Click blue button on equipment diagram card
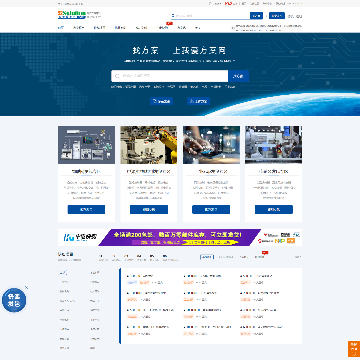The image size is (360, 360). (x=86, y=209)
